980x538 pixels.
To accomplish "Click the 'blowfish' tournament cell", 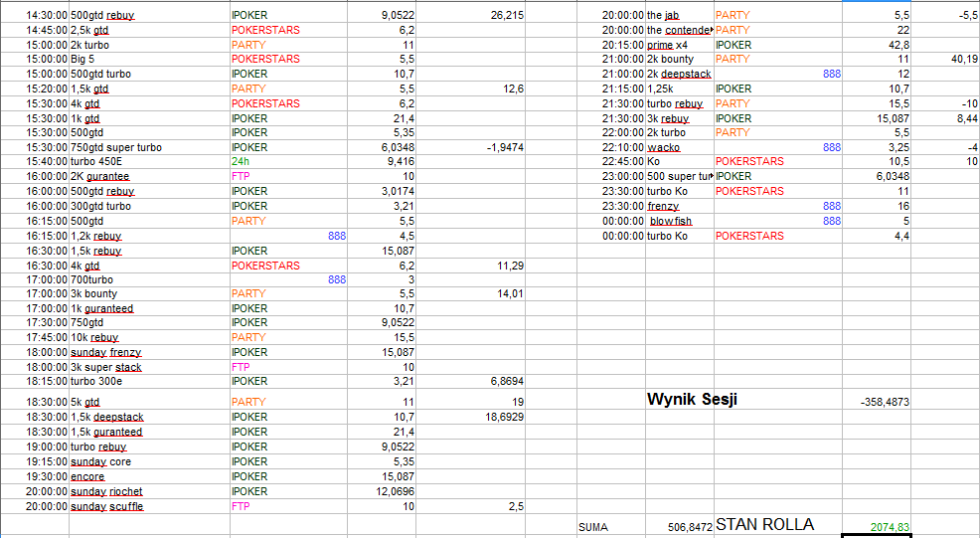I will click(x=680, y=221).
